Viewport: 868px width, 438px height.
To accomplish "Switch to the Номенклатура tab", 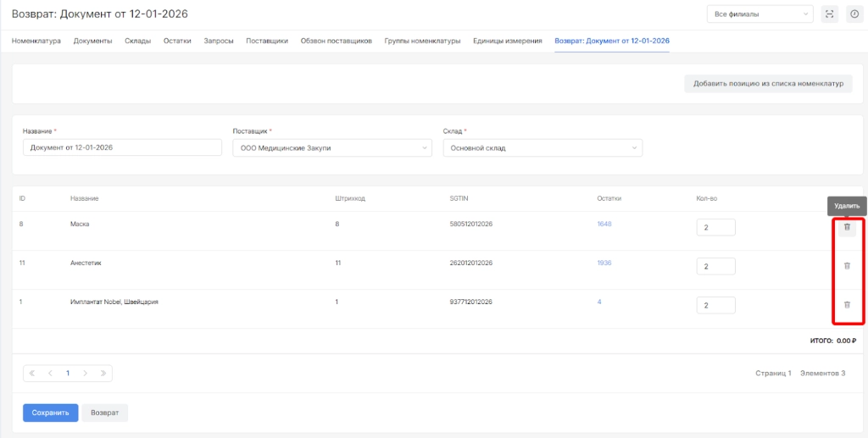I will 36,41.
